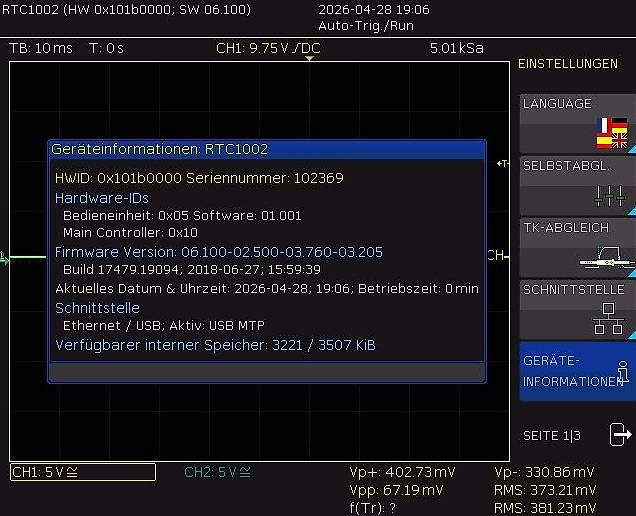Start self alignment via SELBSTABGL. softkey
The width and height of the screenshot is (636, 516).
coord(578,186)
